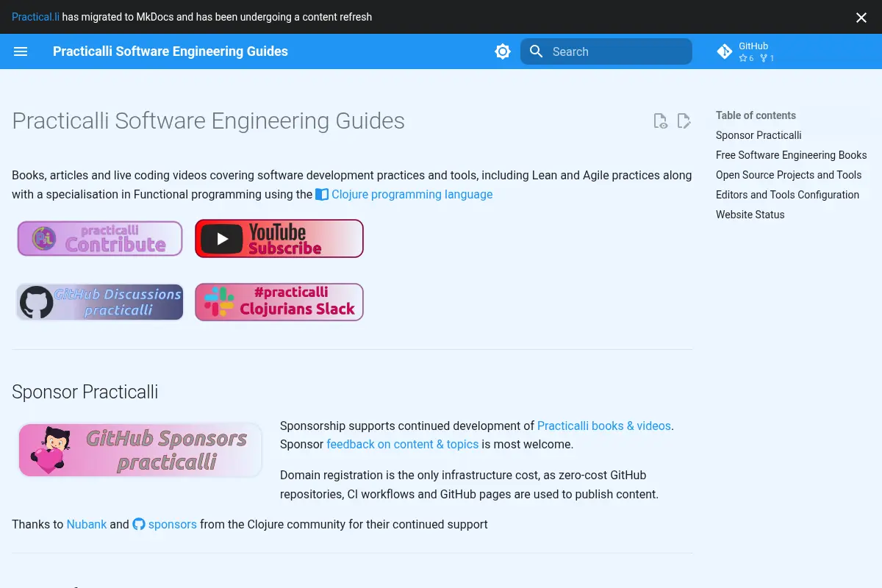Image resolution: width=882 pixels, height=588 pixels.
Task: Click the edit this page icon
Action: (684, 121)
